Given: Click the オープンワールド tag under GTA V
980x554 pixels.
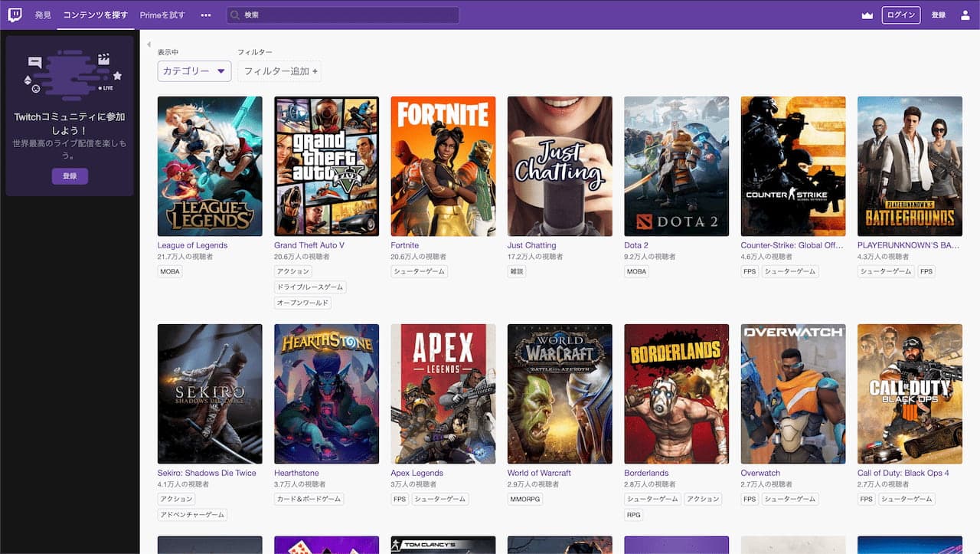Looking at the screenshot, I should coord(303,303).
